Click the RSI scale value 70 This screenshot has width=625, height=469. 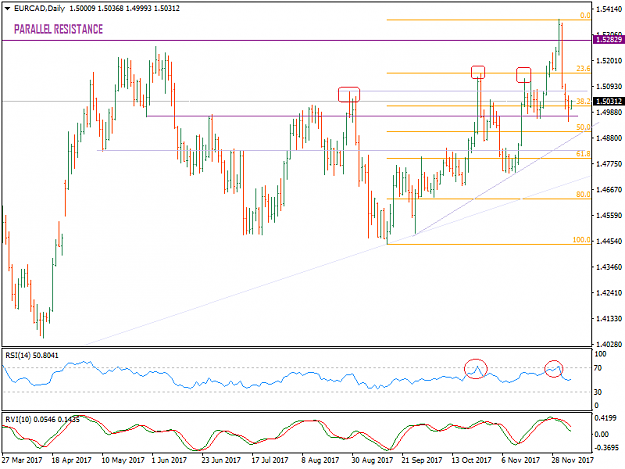tap(597, 368)
